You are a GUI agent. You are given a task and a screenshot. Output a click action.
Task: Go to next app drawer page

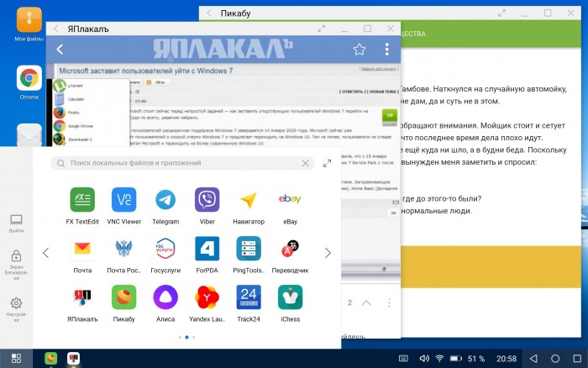pos(328,253)
